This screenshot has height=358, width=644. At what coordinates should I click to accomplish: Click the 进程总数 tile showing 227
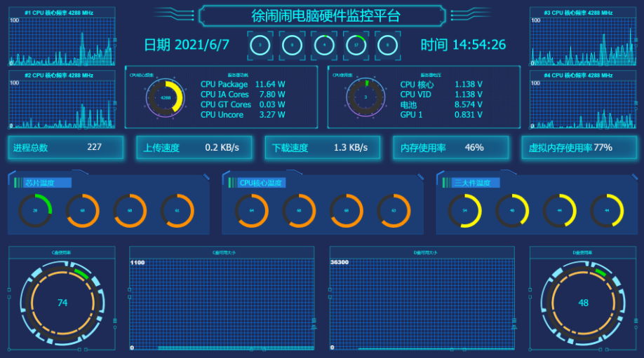tap(66, 147)
